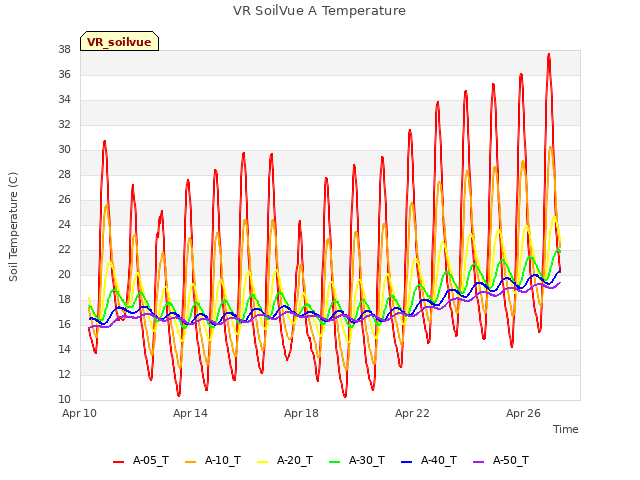The height and width of the screenshot is (480, 640).
Task: Toggle the A-30_T legend entry
Action: pyautogui.click(x=357, y=460)
